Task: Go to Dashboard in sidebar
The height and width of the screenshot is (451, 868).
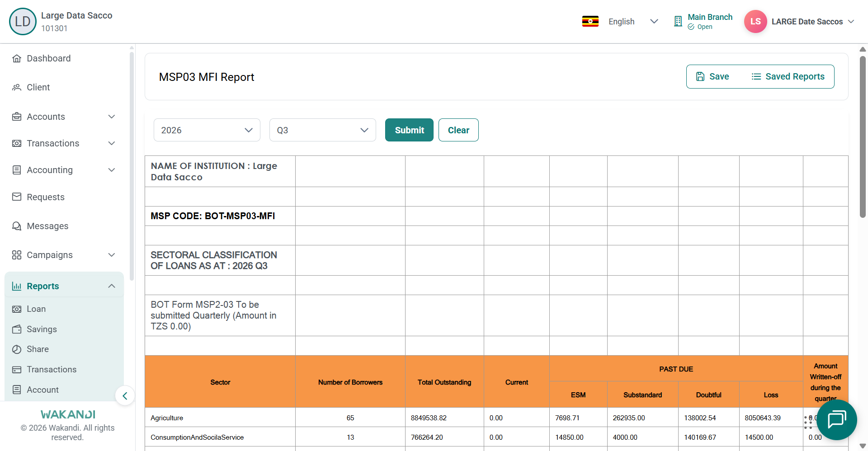Action: coord(49,58)
